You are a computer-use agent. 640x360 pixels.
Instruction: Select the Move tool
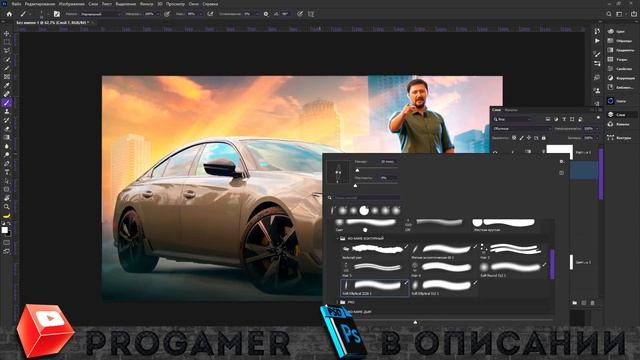[x=7, y=33]
